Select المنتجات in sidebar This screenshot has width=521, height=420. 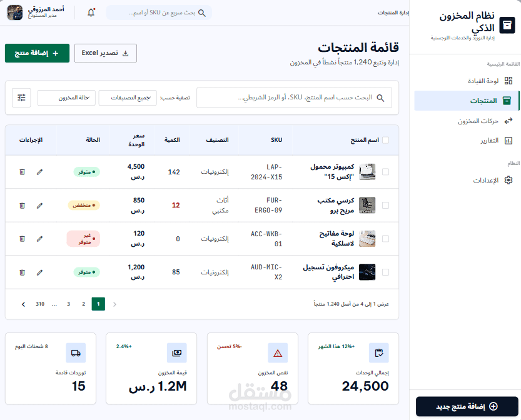(466, 101)
